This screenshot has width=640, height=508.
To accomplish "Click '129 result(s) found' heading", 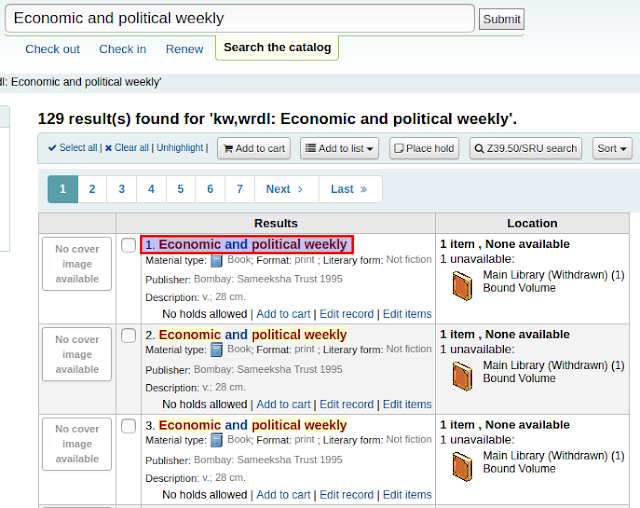I will tap(277, 119).
